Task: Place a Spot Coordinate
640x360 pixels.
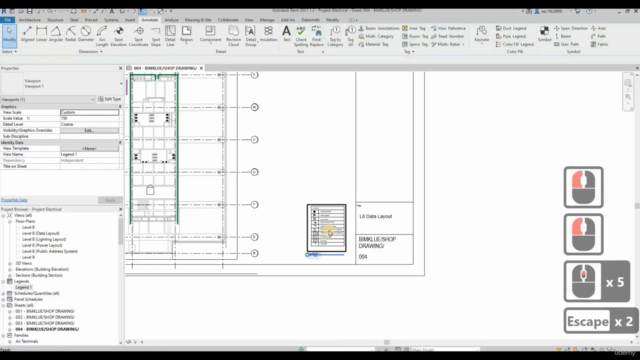Action: click(139, 36)
